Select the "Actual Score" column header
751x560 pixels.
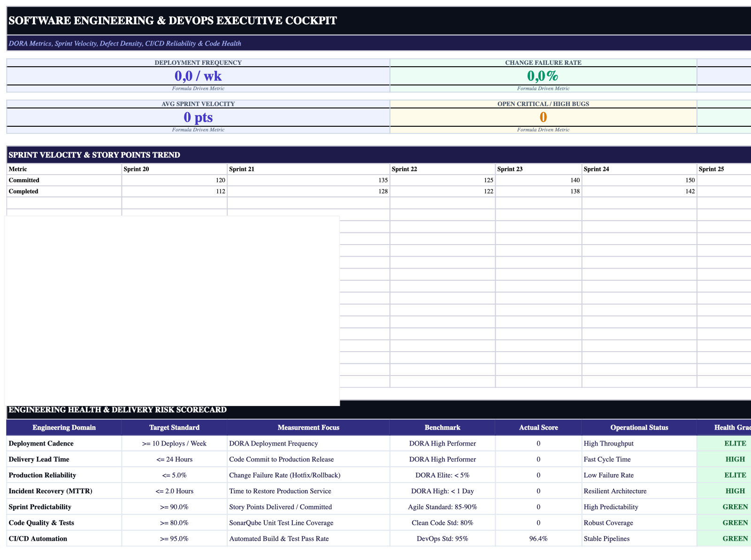click(x=539, y=428)
